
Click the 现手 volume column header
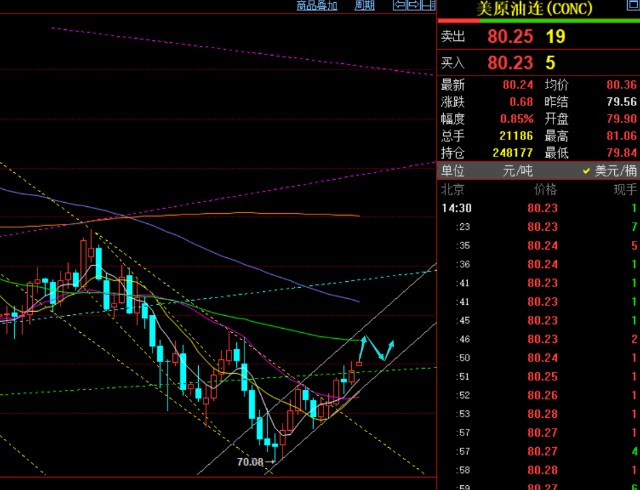click(x=625, y=189)
